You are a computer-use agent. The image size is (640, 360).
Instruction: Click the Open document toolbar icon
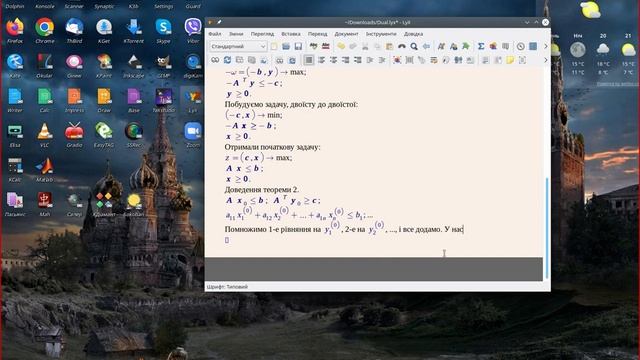click(286, 47)
